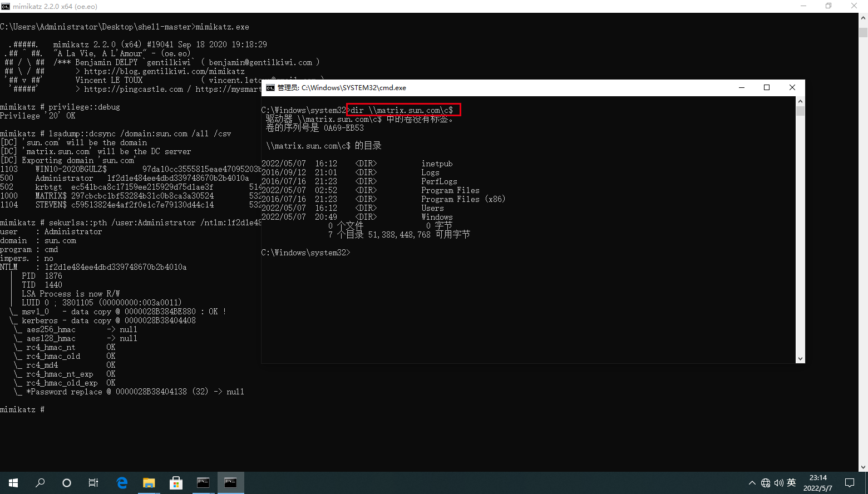The height and width of the screenshot is (494, 868).
Task: Switch to first cmd taskbar window
Action: 203,483
